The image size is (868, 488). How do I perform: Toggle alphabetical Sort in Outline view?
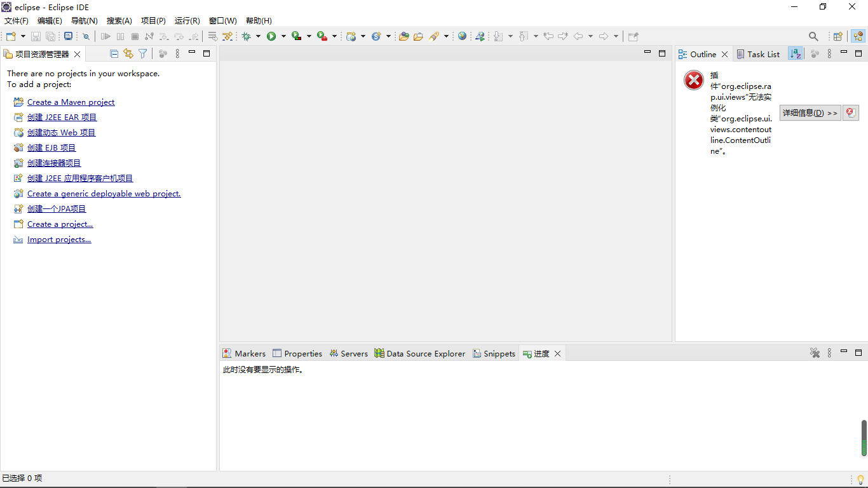795,54
